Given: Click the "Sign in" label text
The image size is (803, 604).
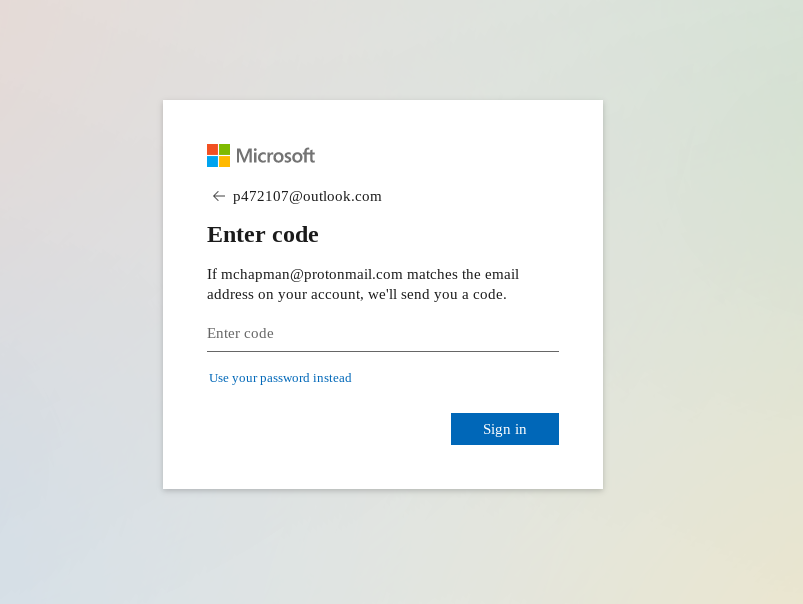Looking at the screenshot, I should [x=504, y=429].
